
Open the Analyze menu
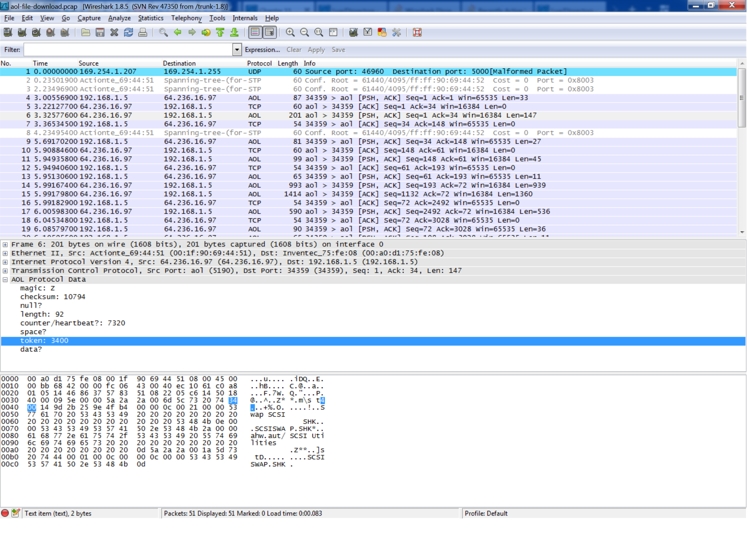119,18
